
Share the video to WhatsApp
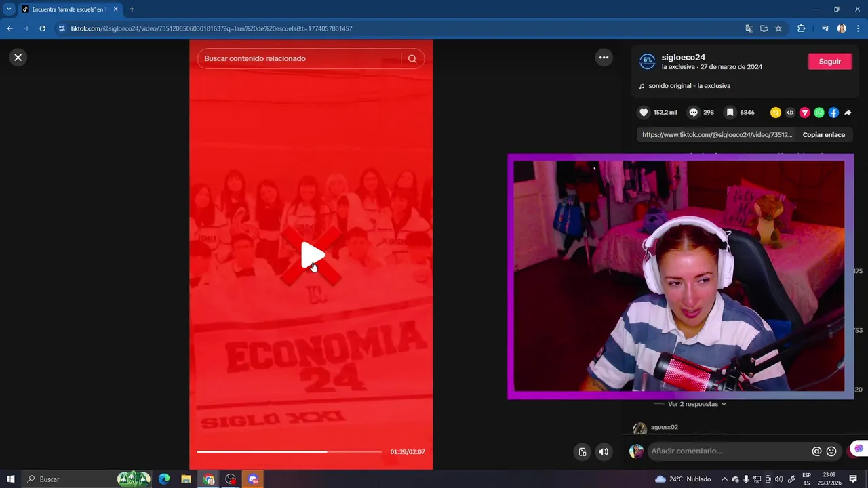tap(819, 113)
